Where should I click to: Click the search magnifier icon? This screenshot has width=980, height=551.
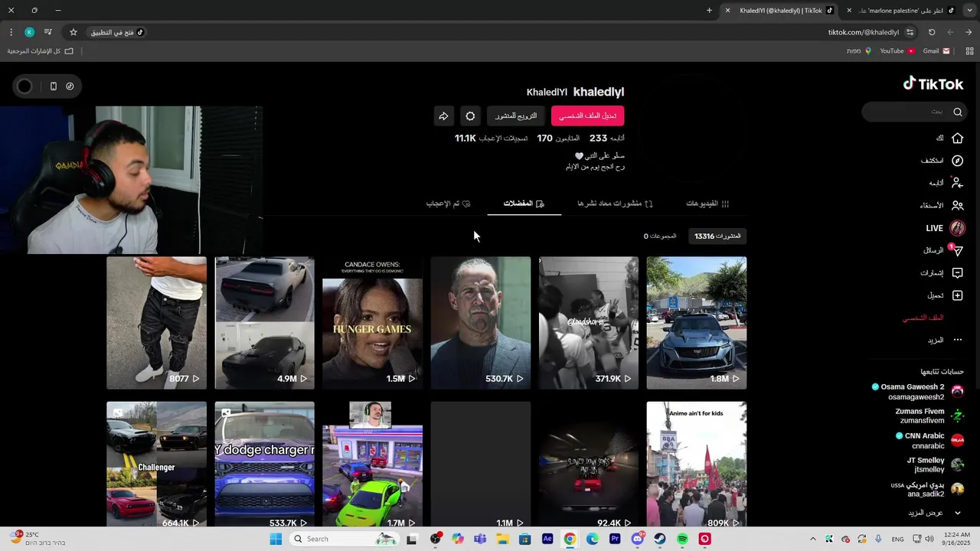click(957, 112)
